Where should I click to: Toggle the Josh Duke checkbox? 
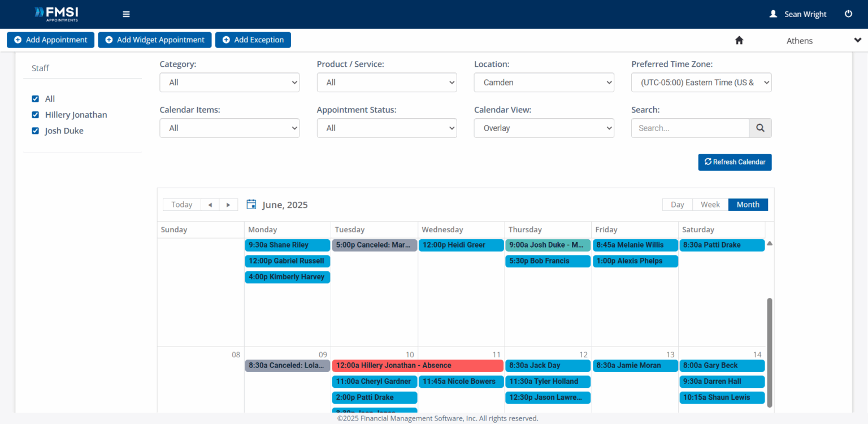point(36,131)
